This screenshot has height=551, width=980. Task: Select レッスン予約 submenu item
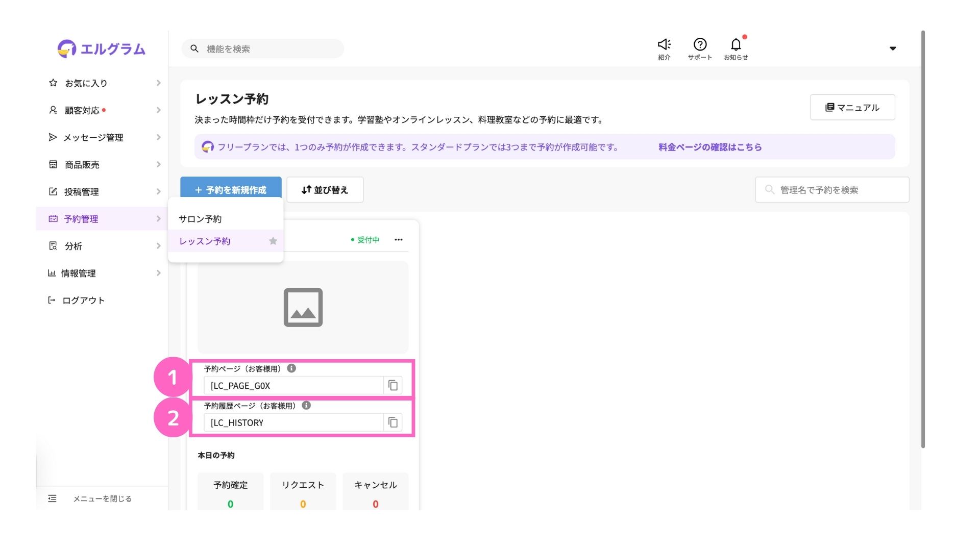205,241
